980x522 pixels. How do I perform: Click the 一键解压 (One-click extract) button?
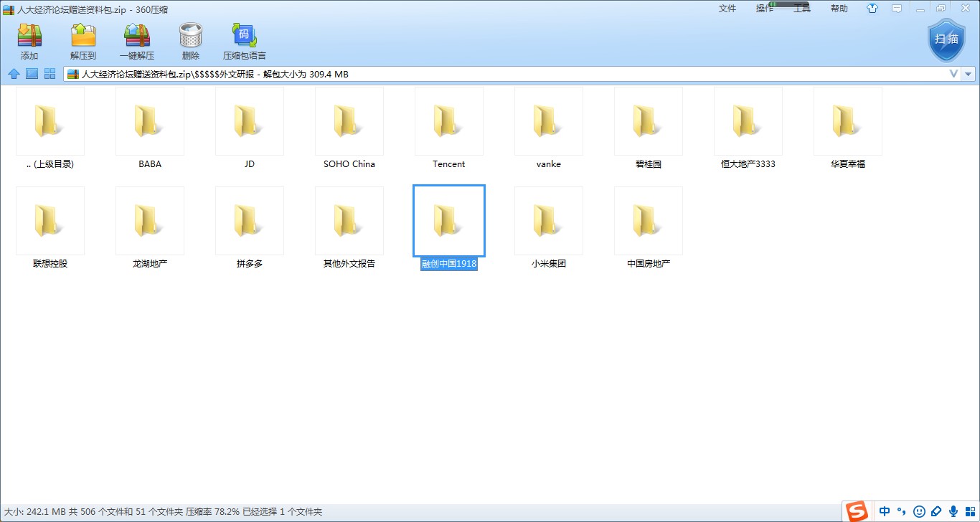point(137,42)
